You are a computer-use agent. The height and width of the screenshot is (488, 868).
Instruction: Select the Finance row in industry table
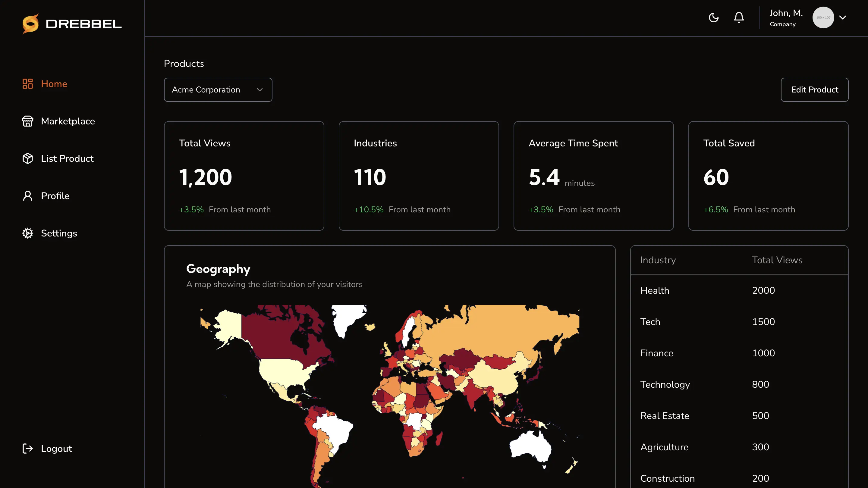tap(739, 353)
